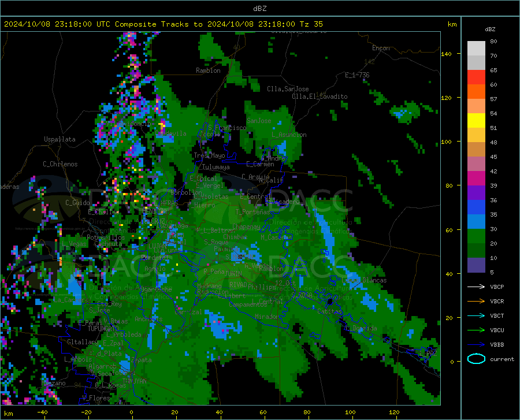The width and height of the screenshot is (520, 420).
Task: Click the Mirador map label
Action: tap(267, 317)
